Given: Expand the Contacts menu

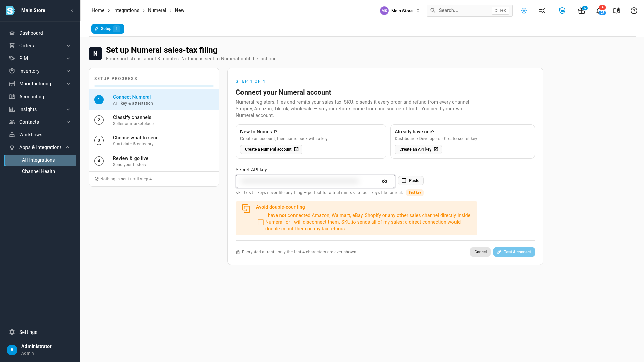Looking at the screenshot, I should click(x=40, y=122).
